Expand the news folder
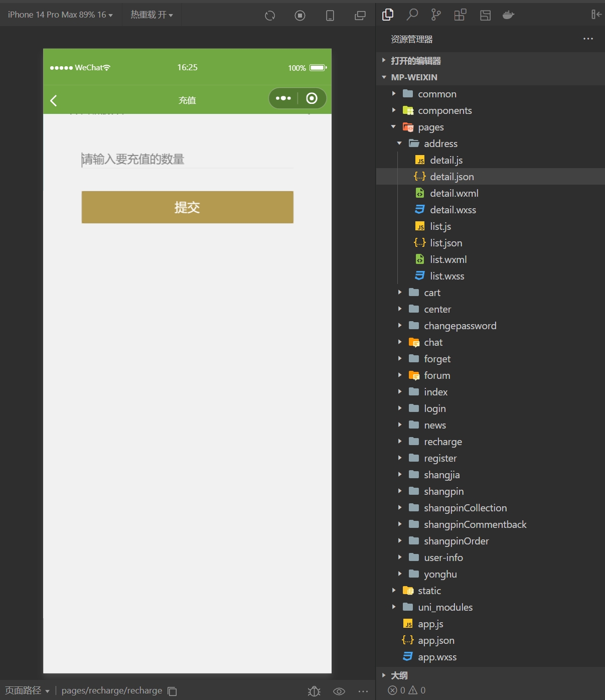The image size is (605, 700). [x=490, y=425]
